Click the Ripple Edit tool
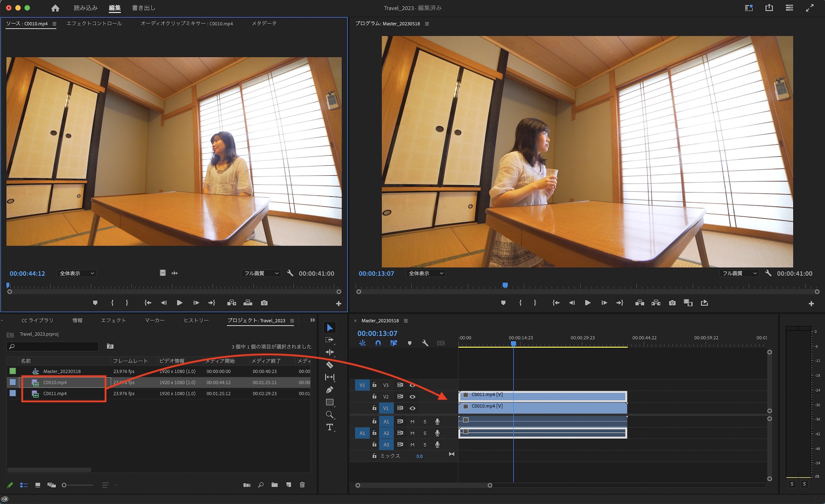The width and height of the screenshot is (825, 504). pos(330,352)
